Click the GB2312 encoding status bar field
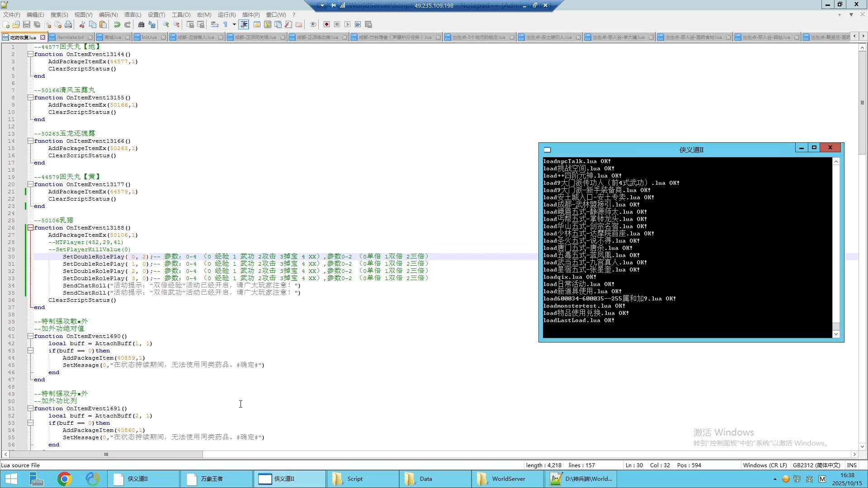Viewport: 868px width, 488px height. point(816,465)
